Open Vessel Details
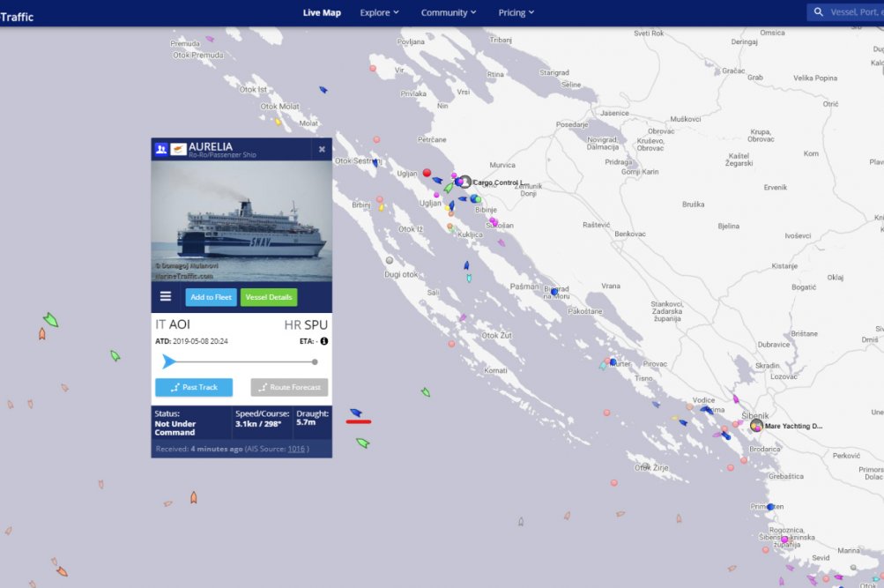The image size is (884, 588). [269, 297]
